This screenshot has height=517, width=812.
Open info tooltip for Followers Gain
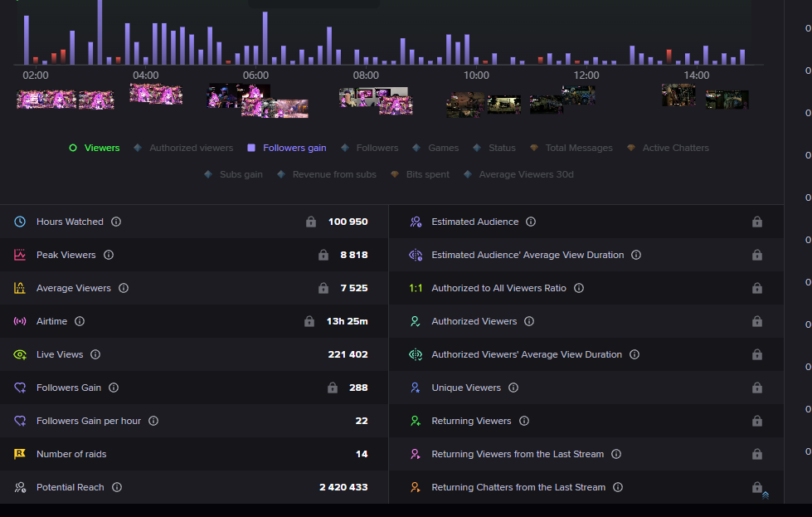(x=114, y=388)
